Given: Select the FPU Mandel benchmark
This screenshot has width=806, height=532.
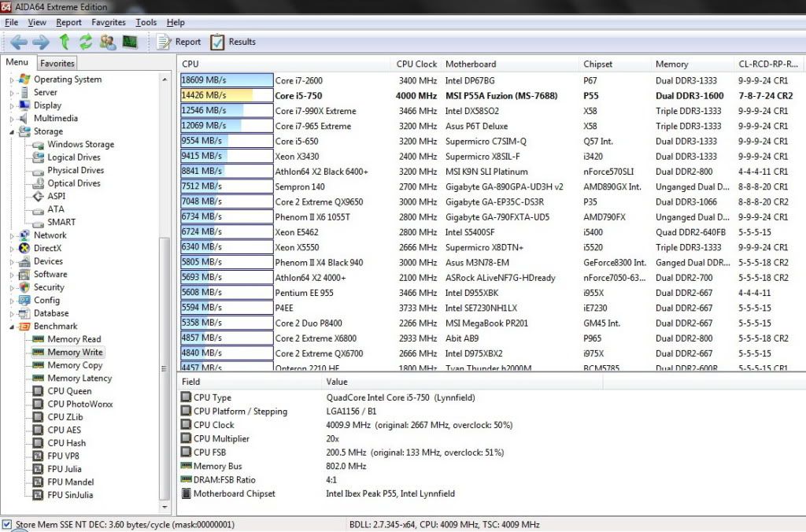Looking at the screenshot, I should pyautogui.click(x=71, y=482).
